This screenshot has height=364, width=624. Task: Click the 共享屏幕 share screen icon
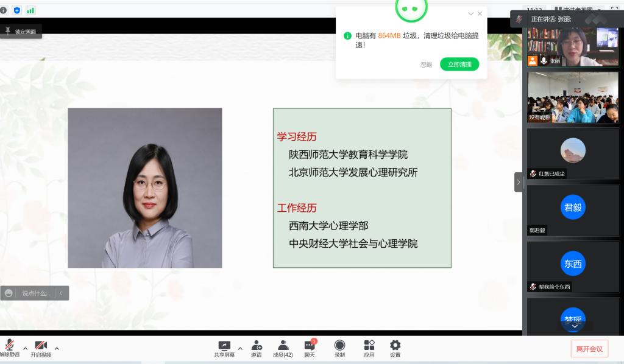pyautogui.click(x=224, y=345)
